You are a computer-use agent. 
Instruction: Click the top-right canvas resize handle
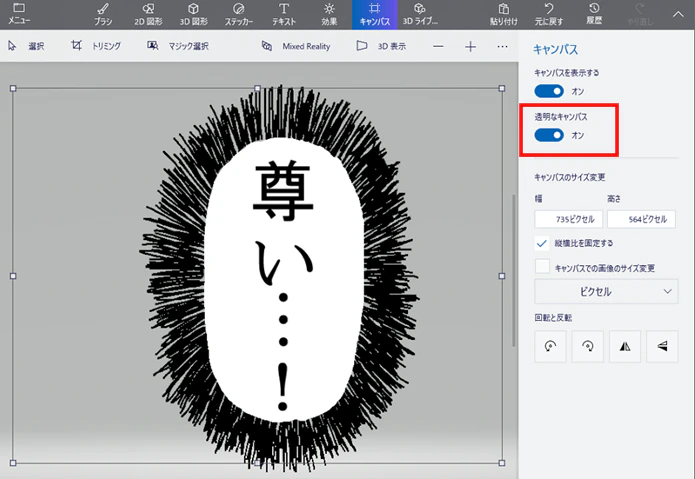click(501, 88)
